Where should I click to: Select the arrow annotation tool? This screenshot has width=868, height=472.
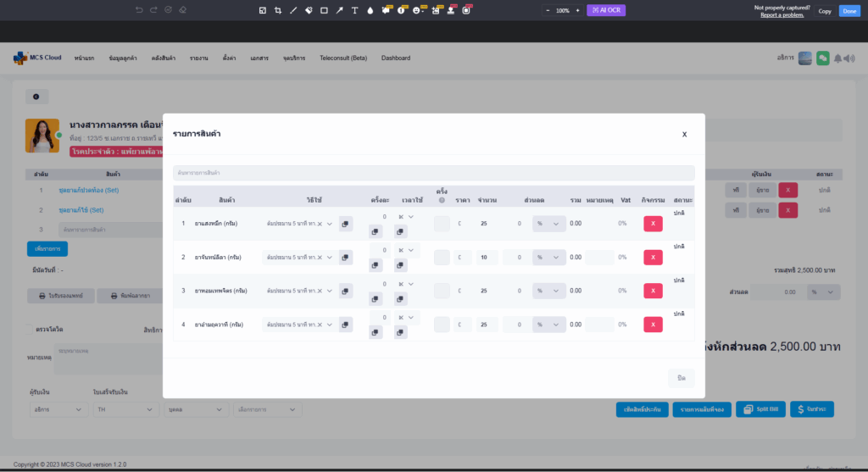coord(339,10)
